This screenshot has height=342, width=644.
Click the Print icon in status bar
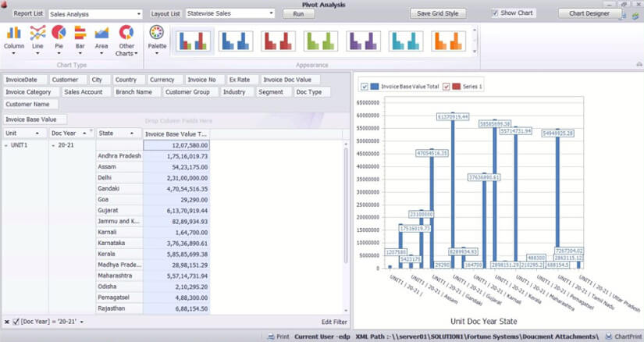tap(277, 337)
